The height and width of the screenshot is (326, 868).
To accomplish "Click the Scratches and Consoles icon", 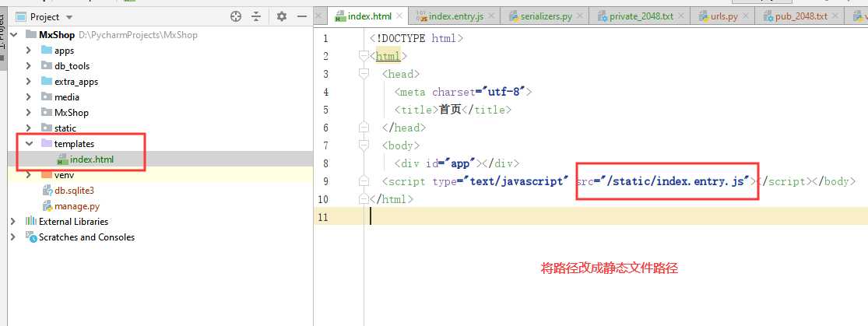I will pyautogui.click(x=30, y=237).
